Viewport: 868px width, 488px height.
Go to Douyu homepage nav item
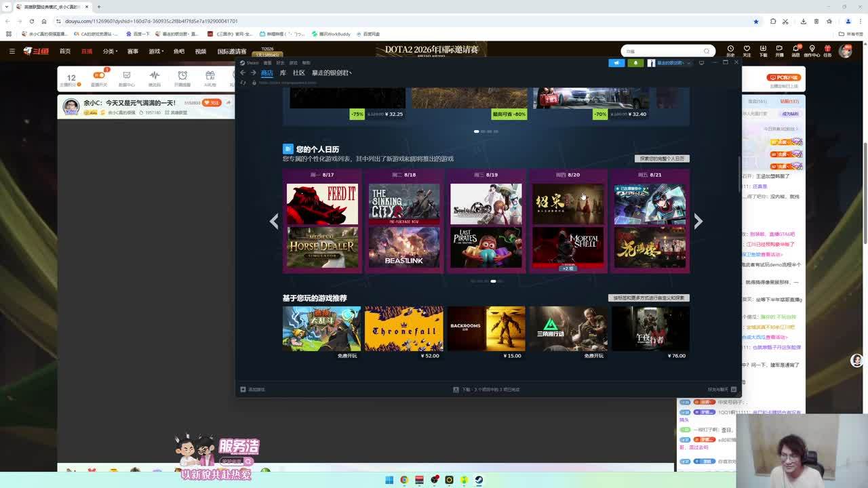pos(65,52)
